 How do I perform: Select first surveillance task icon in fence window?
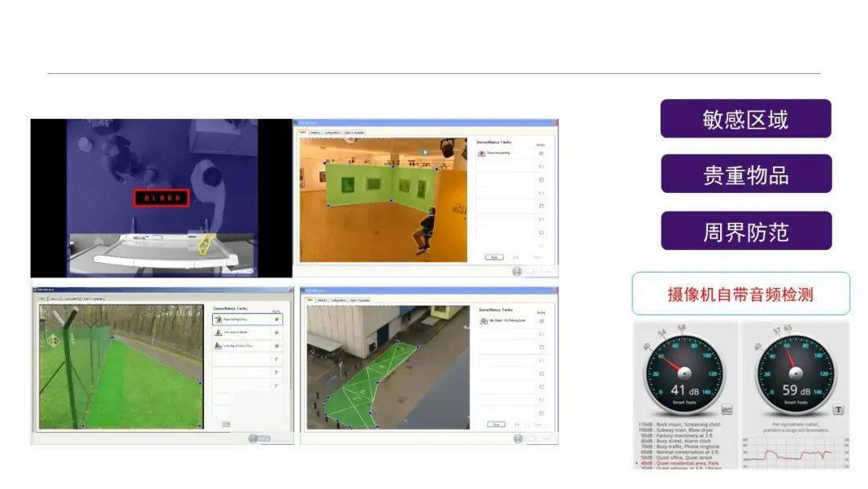coord(218,320)
